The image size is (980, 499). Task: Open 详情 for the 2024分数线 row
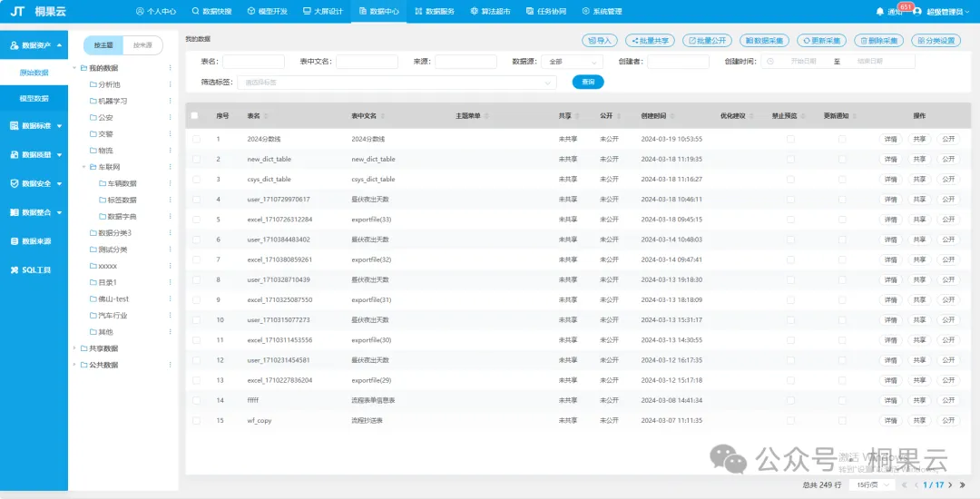point(891,139)
